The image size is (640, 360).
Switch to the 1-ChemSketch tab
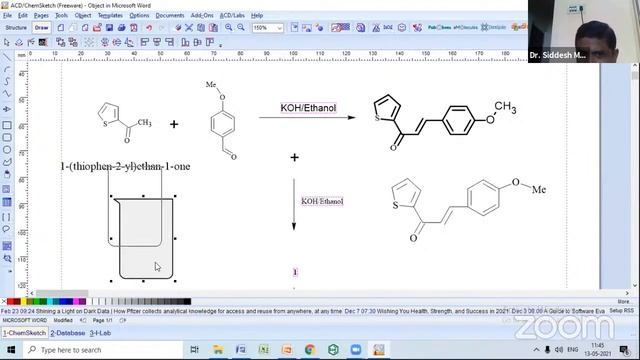tap(24, 333)
